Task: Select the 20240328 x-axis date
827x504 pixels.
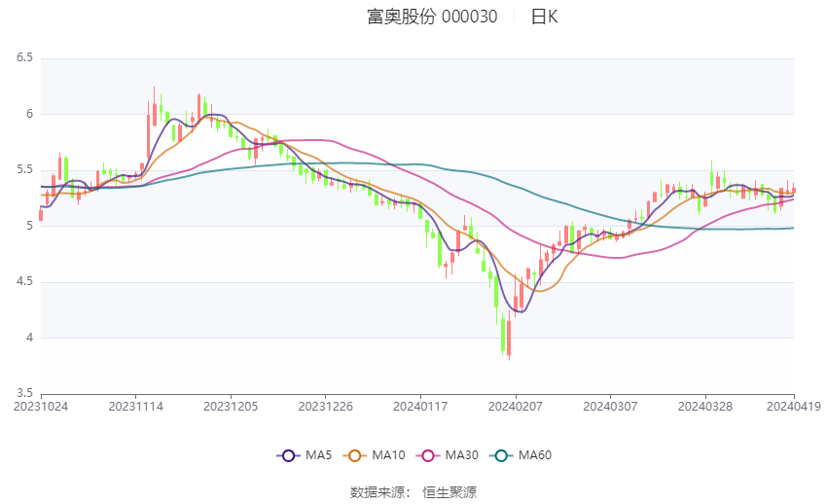Action: pyautogui.click(x=705, y=407)
